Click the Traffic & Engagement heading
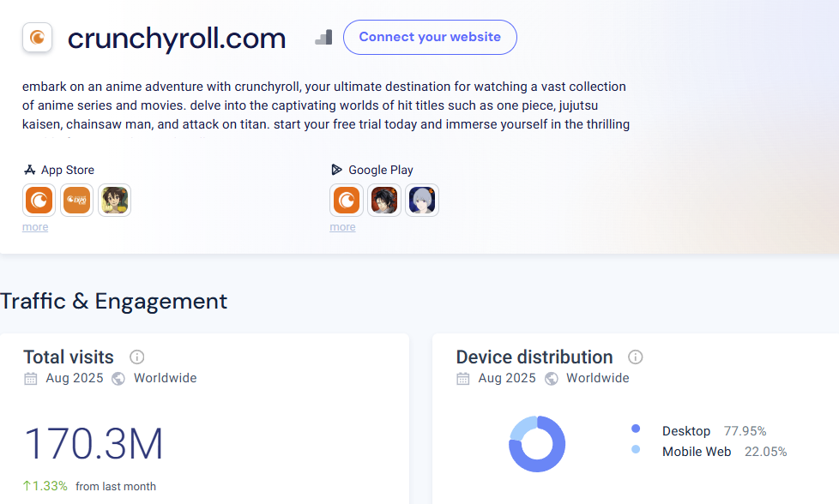Screen dimensions: 839x504 coord(113,302)
